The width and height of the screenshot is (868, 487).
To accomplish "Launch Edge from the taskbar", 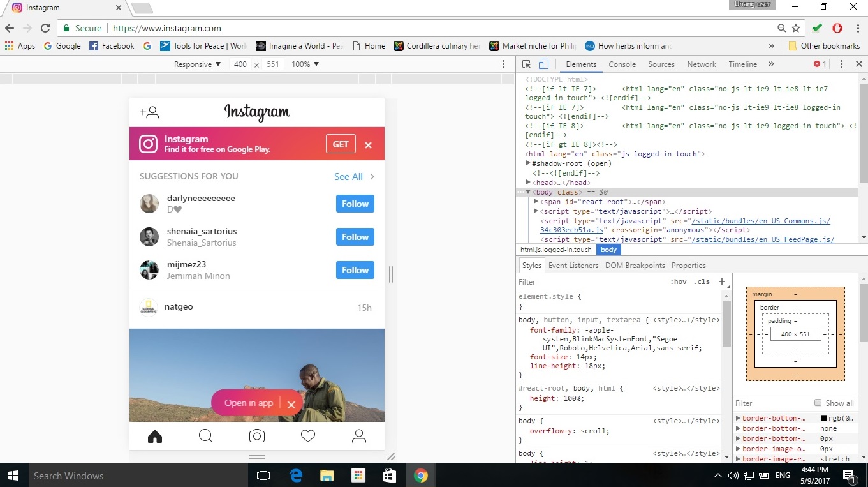I will click(x=296, y=476).
